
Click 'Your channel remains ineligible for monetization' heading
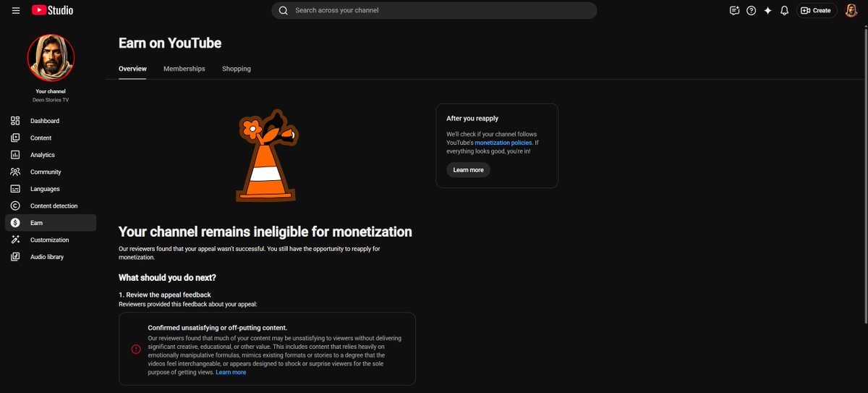click(265, 232)
